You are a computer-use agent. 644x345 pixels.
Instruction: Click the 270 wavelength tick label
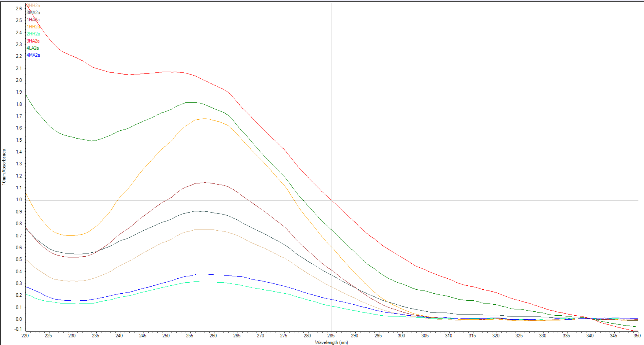(x=260, y=336)
